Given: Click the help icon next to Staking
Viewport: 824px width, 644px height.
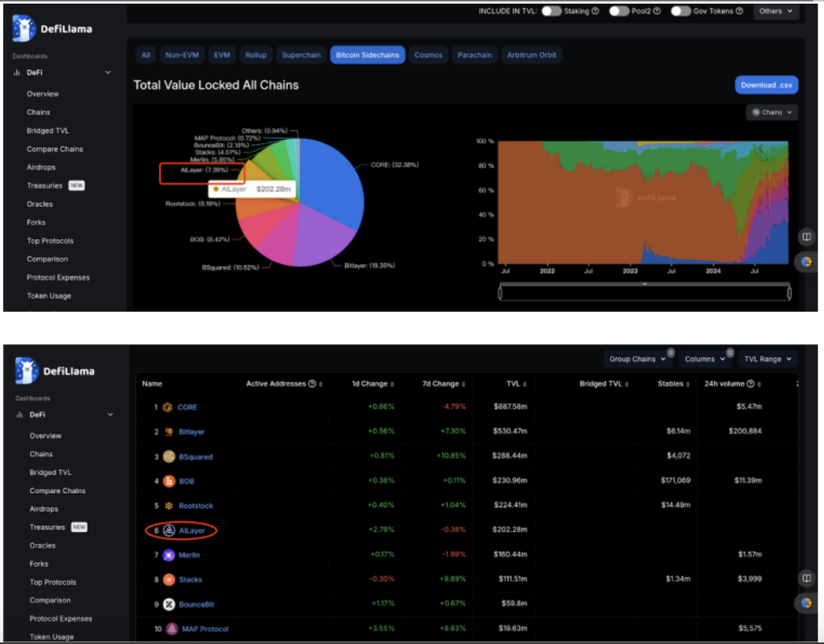Looking at the screenshot, I should click(x=596, y=11).
